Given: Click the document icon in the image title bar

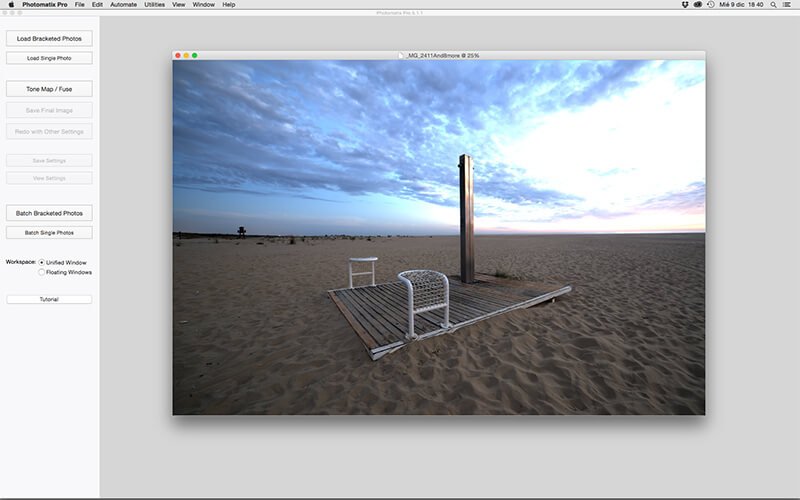Looking at the screenshot, I should coord(401,55).
